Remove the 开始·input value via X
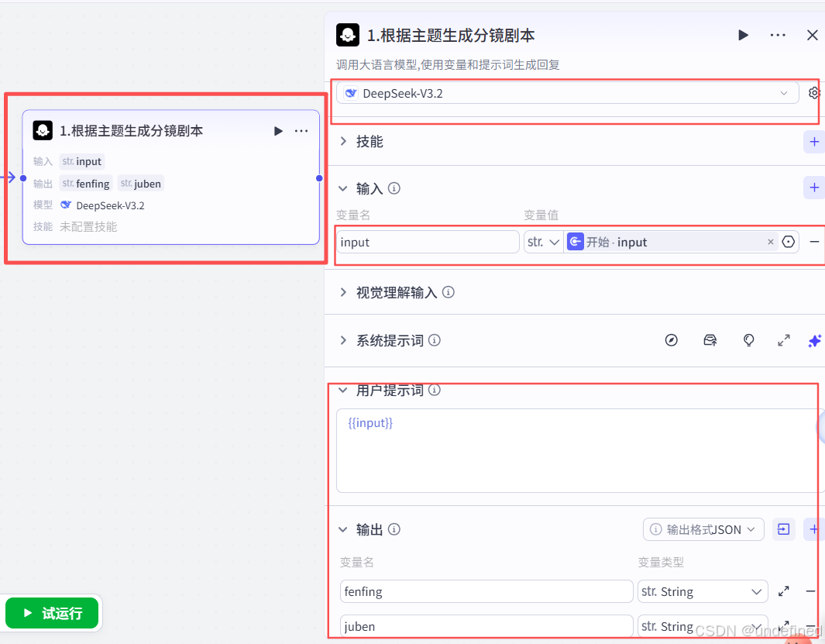 (770, 241)
